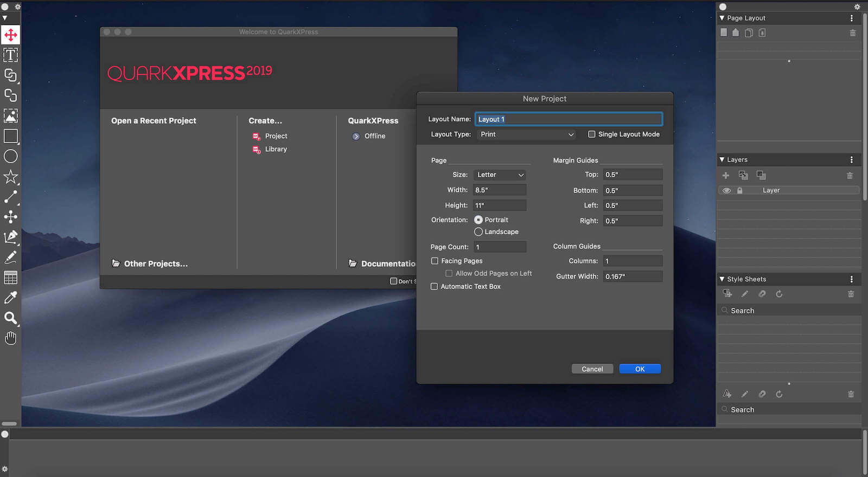Click the OK button
The width and height of the screenshot is (868, 477).
point(640,369)
